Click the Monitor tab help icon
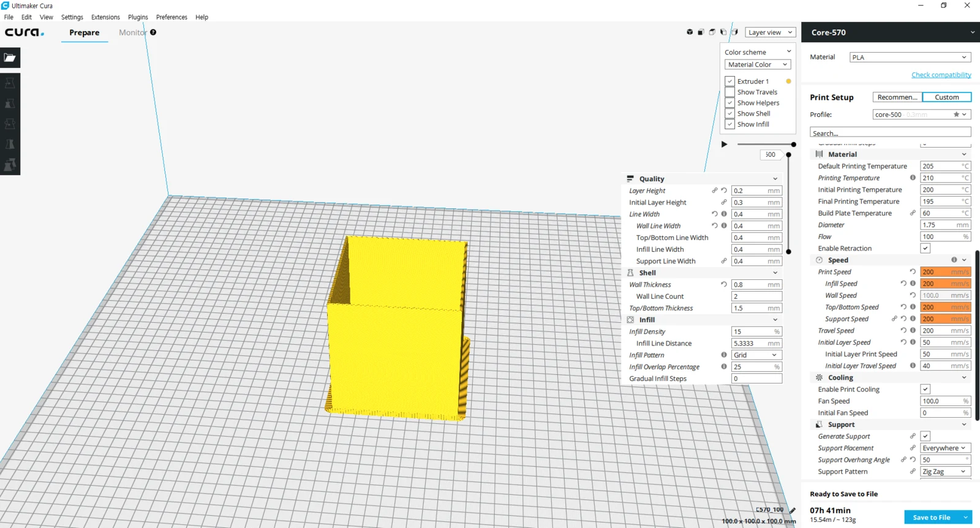 coord(153,32)
